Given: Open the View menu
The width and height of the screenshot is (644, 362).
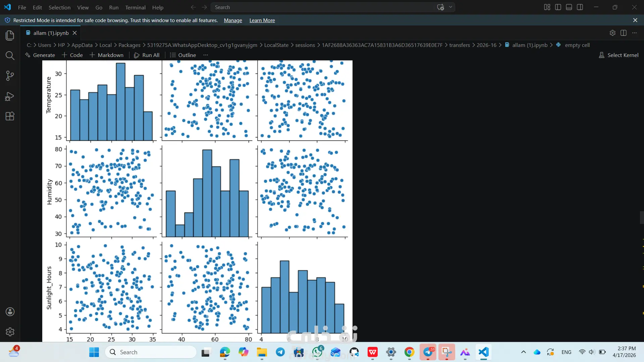Looking at the screenshot, I should (83, 7).
